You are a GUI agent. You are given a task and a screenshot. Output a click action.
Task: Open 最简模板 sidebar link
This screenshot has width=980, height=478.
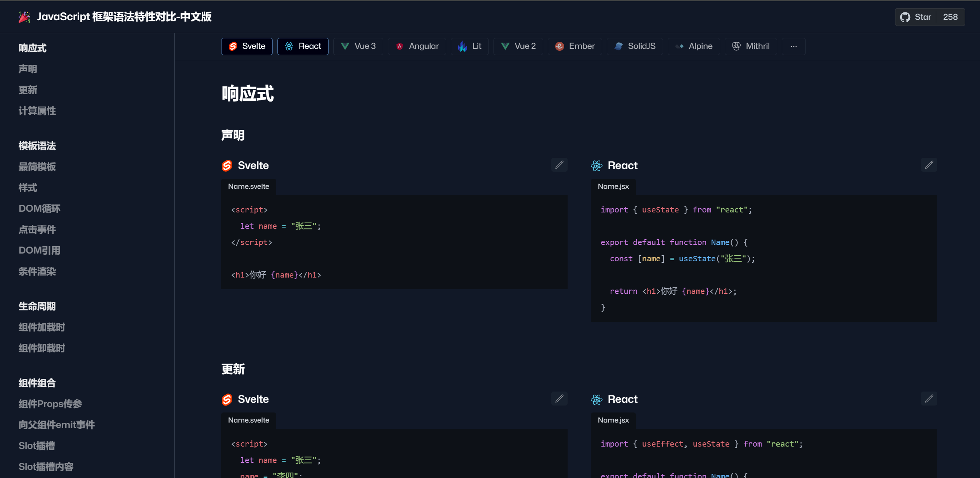(37, 167)
